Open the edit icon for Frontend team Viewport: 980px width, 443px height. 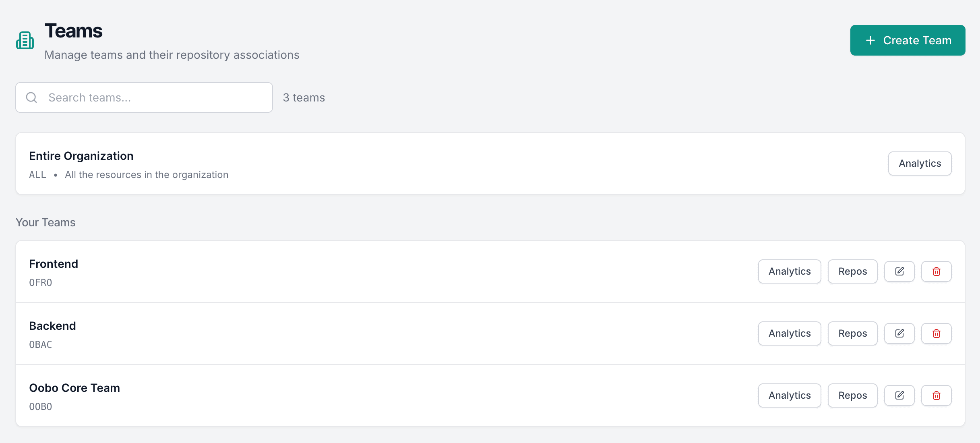(899, 271)
